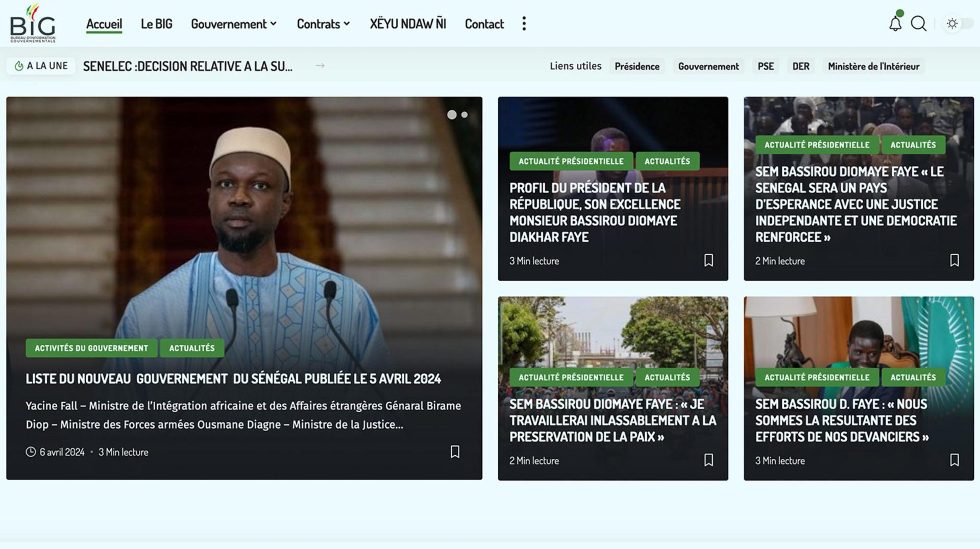Open the Le BIG menu item
The width and height of the screenshot is (980, 549).
(x=156, y=24)
